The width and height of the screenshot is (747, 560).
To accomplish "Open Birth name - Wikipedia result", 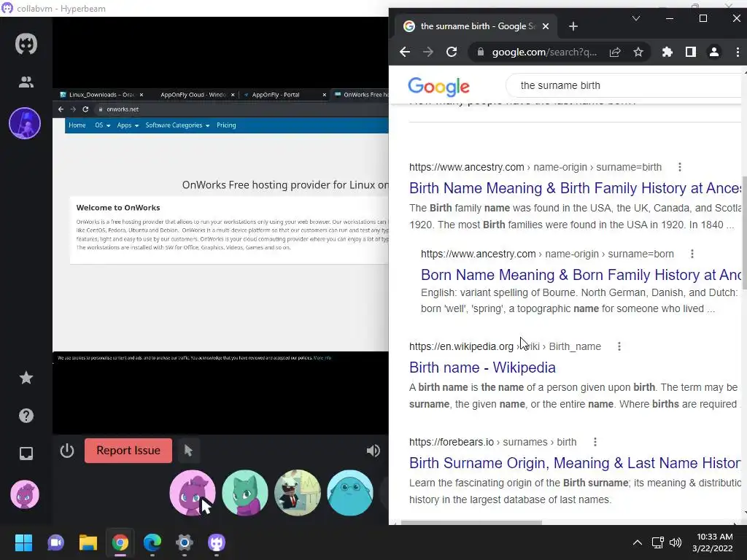I will [482, 367].
